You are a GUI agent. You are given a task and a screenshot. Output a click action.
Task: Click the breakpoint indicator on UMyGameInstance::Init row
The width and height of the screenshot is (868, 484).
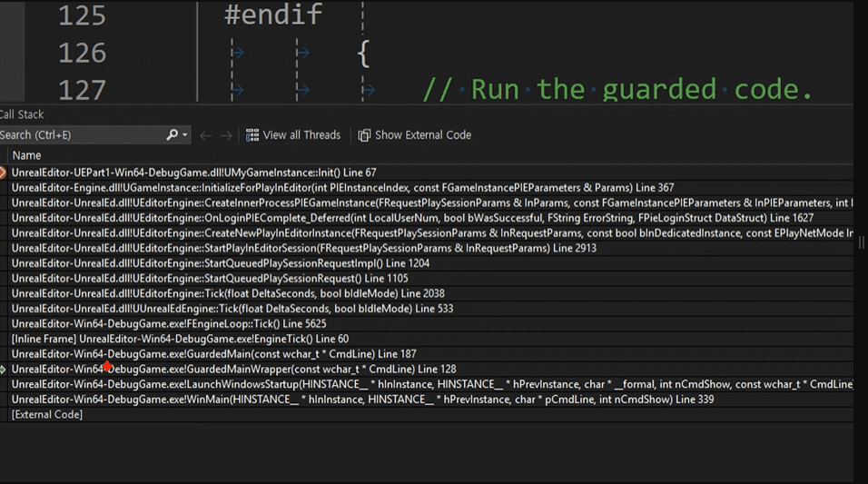[x=3, y=173]
